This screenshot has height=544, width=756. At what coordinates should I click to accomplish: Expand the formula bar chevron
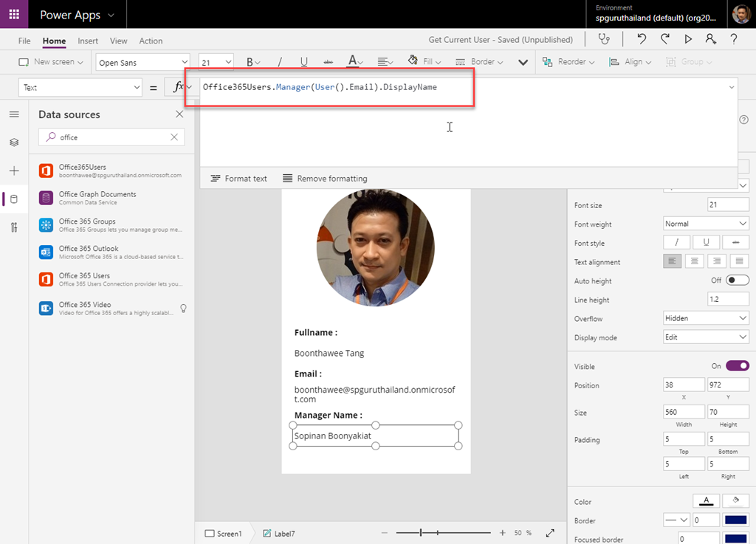732,87
